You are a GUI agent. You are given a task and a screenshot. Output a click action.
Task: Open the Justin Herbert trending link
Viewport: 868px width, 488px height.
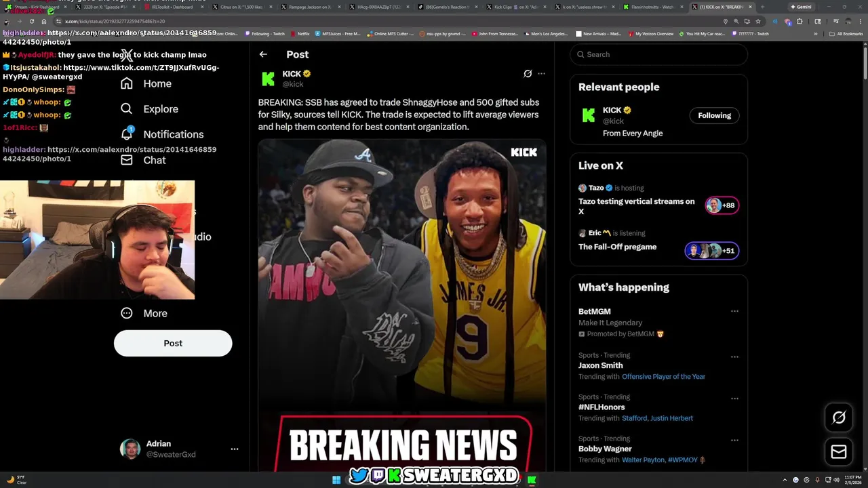(x=671, y=418)
